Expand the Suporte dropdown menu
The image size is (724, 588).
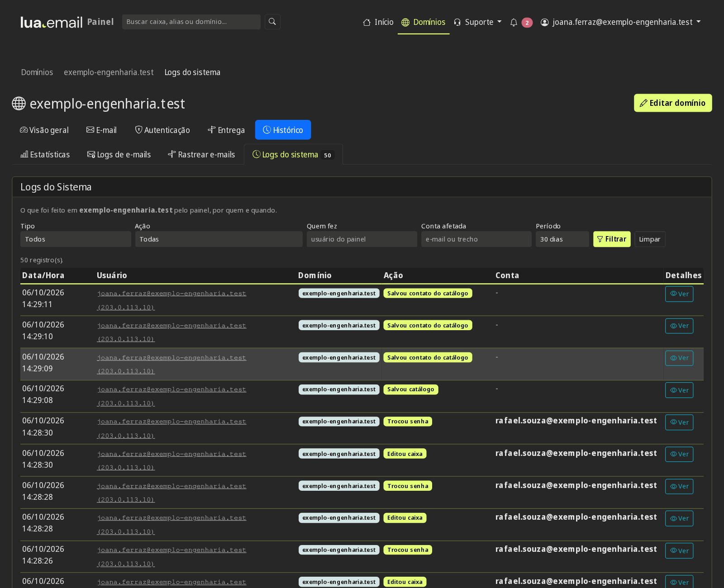click(478, 22)
